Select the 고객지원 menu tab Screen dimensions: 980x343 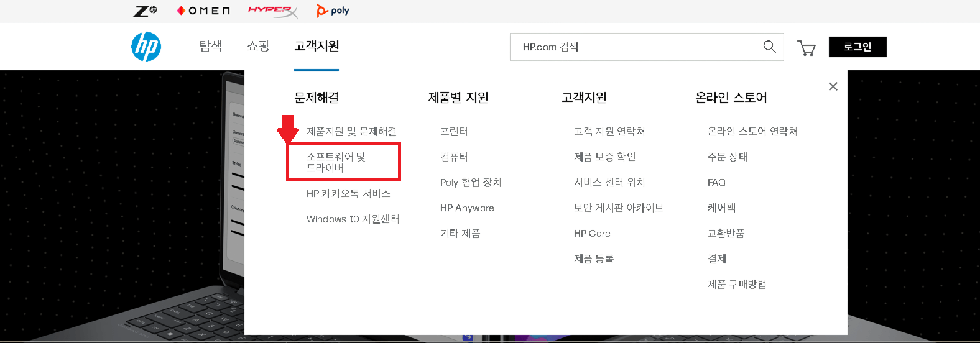(x=317, y=46)
